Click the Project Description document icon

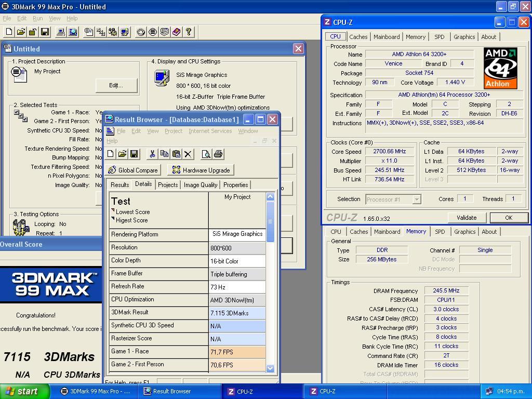19,74
